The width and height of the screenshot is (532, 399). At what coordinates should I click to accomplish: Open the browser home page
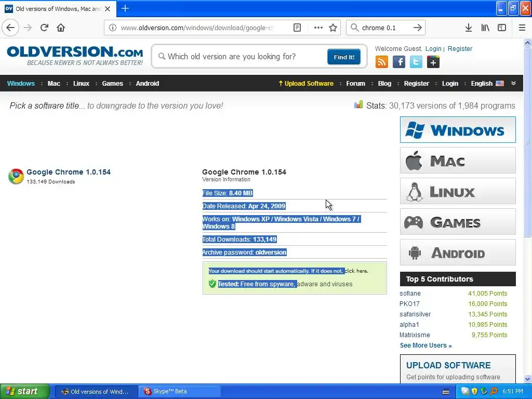click(x=61, y=28)
